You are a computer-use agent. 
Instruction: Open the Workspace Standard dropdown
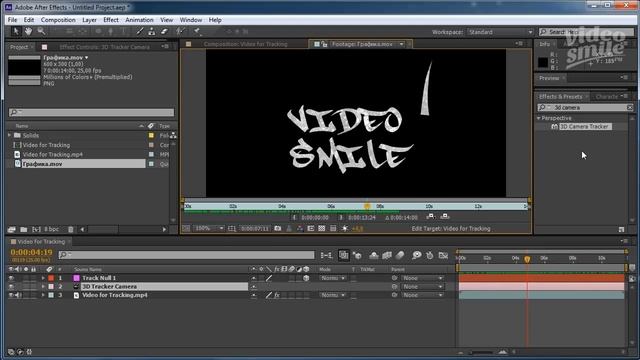coord(500,32)
